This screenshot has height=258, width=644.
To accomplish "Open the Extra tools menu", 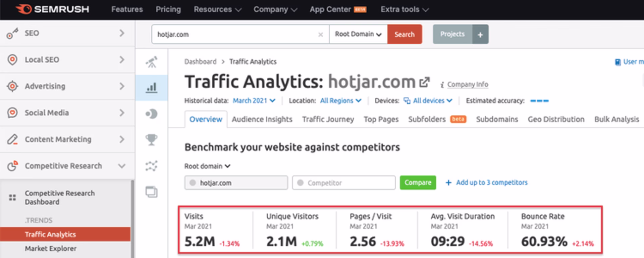I will pos(405,9).
